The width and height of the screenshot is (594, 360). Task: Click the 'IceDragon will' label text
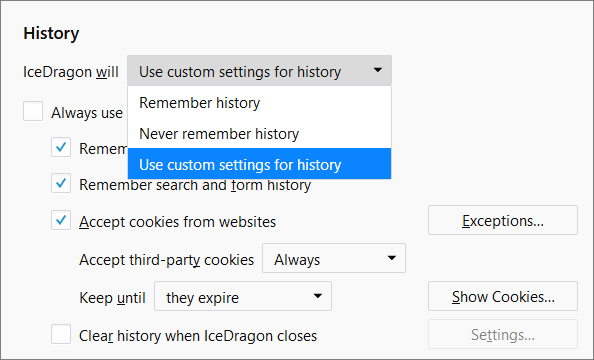point(71,72)
